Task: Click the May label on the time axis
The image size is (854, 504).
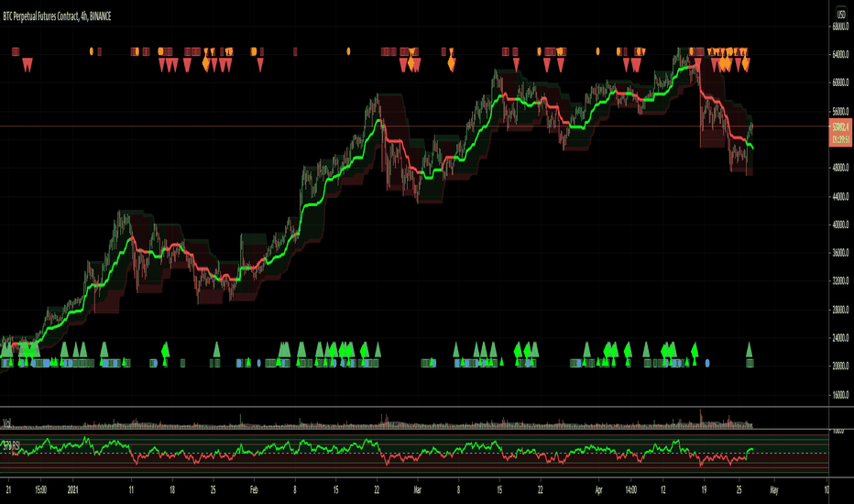Action: click(x=774, y=490)
